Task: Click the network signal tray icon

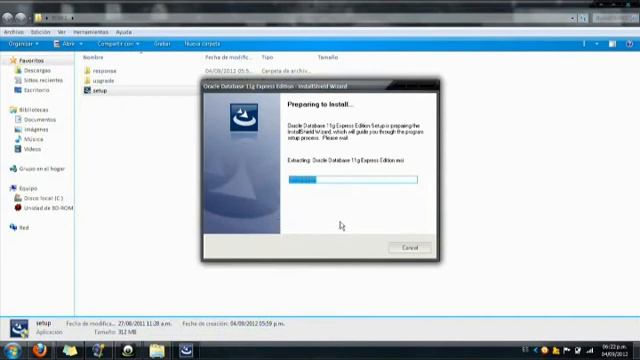Action: click(x=590, y=351)
